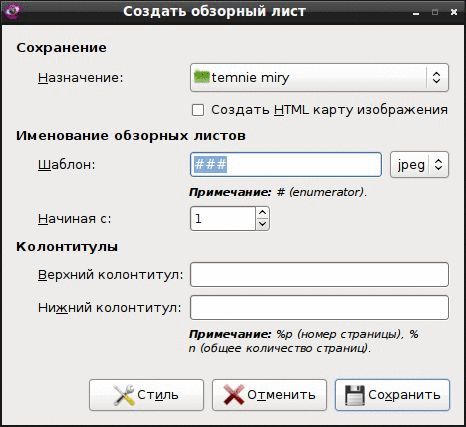Close the Создать обзорный лист dialog
This screenshot has width=466, height=427.
(x=454, y=12)
